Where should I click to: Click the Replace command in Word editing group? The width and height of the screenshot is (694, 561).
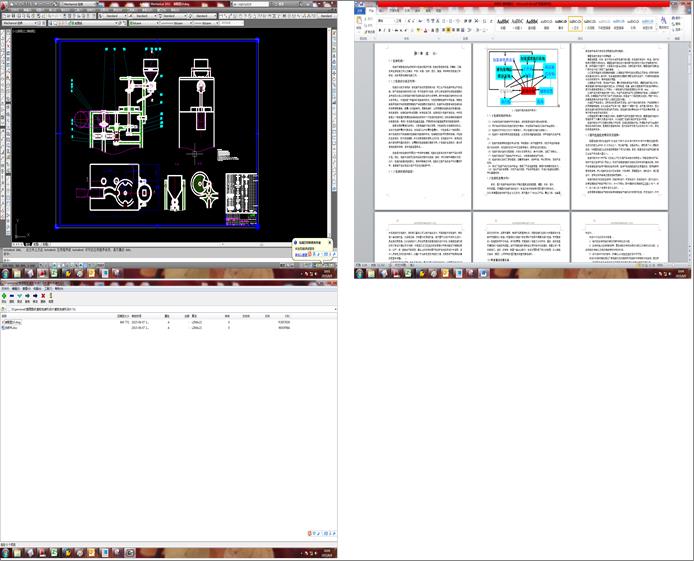point(676,23)
